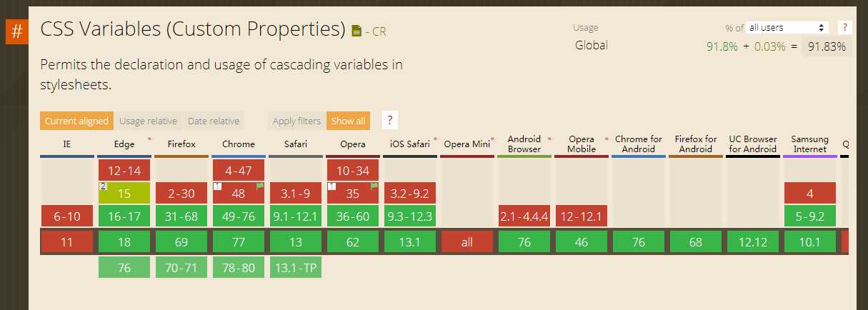Click the green flag on Chrome 48
Viewport: 868px width, 310px height.
[260, 186]
